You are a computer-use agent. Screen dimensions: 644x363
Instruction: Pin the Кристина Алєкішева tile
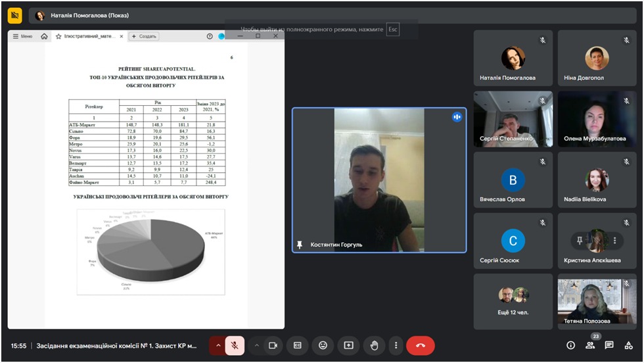tap(579, 241)
